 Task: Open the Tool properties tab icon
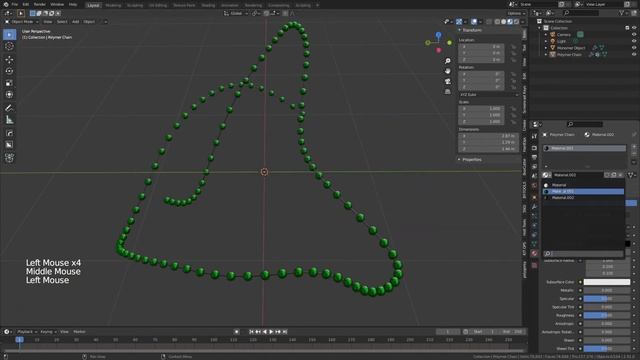(x=534, y=136)
